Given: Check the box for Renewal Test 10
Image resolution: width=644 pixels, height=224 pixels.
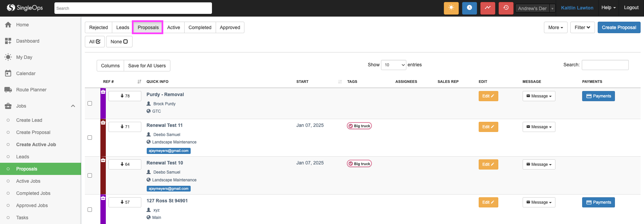Looking at the screenshot, I should point(90,176).
